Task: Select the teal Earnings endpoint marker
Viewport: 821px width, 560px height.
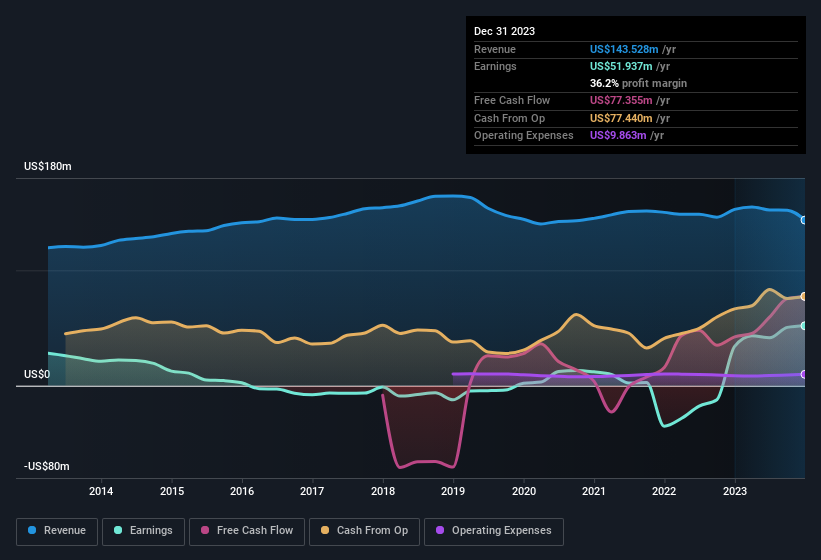Action: (x=804, y=326)
